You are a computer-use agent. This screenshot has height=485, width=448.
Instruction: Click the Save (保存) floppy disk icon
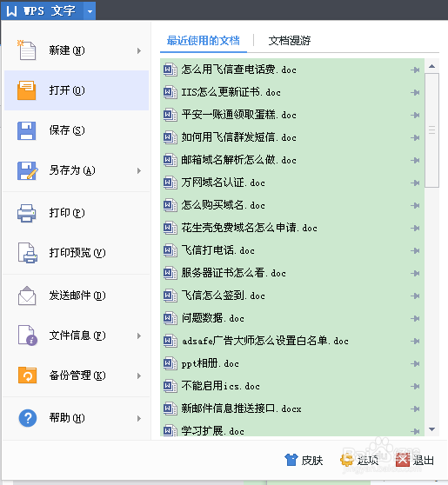click(x=27, y=130)
